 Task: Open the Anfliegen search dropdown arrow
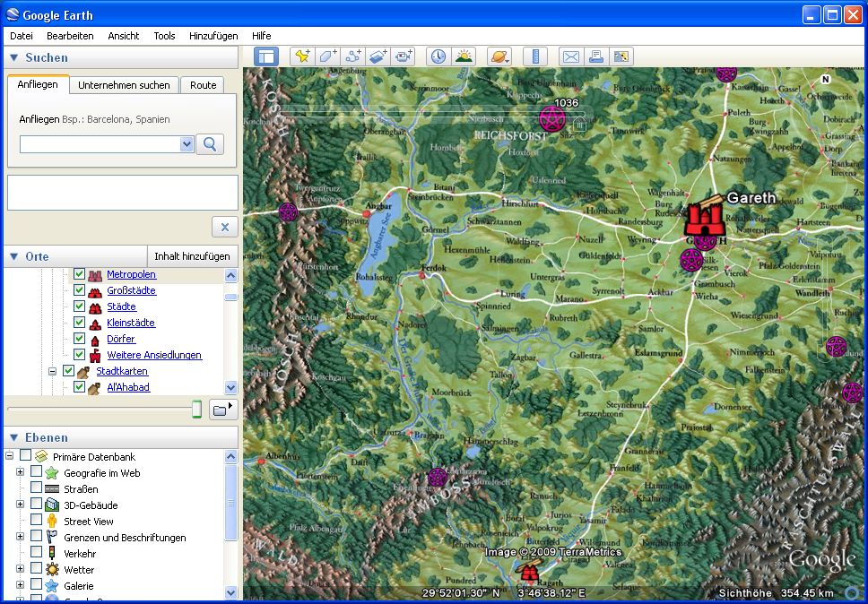pyautogui.click(x=187, y=144)
